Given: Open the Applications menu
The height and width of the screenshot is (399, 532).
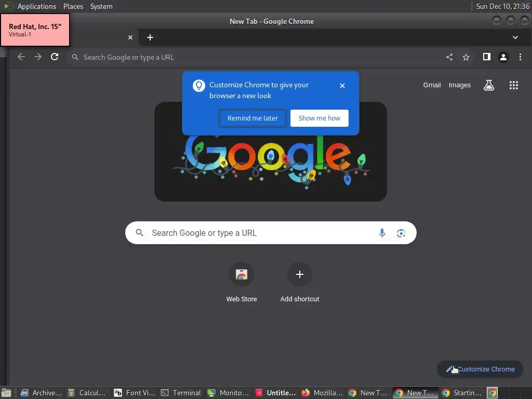Looking at the screenshot, I should [x=37, y=6].
